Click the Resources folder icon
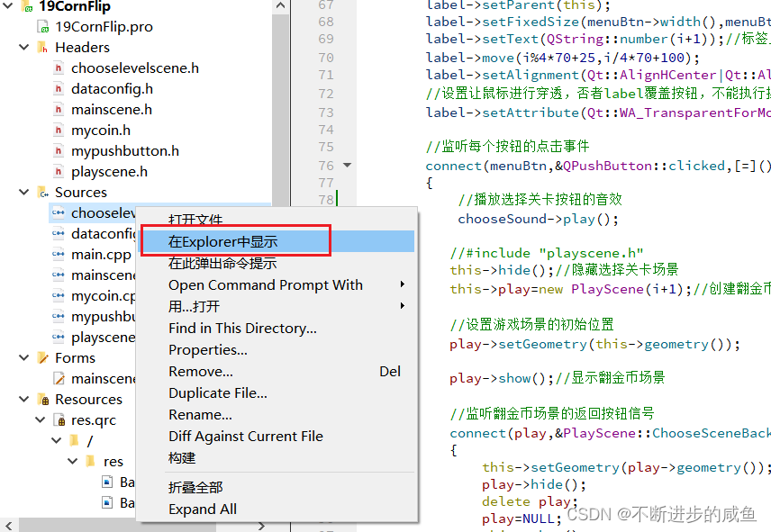This screenshot has height=532, width=771. click(42, 400)
